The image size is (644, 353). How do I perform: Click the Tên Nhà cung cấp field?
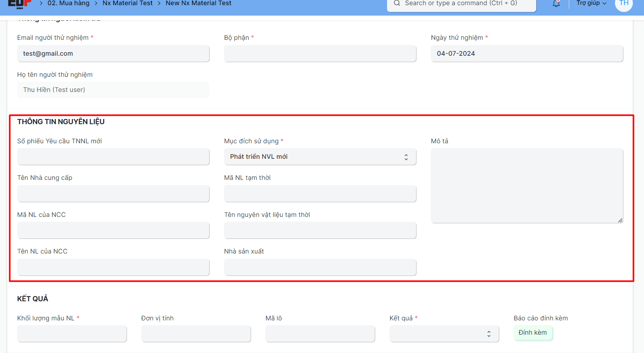[113, 194]
